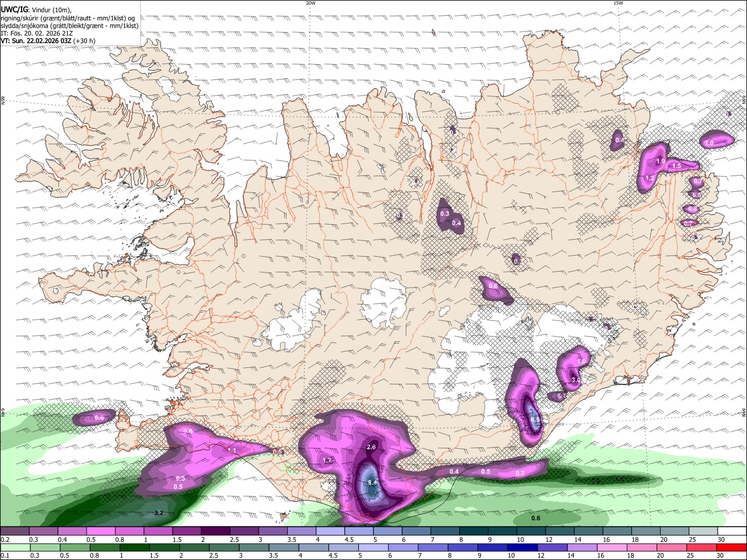Click the UWC/IG title in the header
Image resolution: width=747 pixels, height=560 pixels.
pyautogui.click(x=14, y=9)
